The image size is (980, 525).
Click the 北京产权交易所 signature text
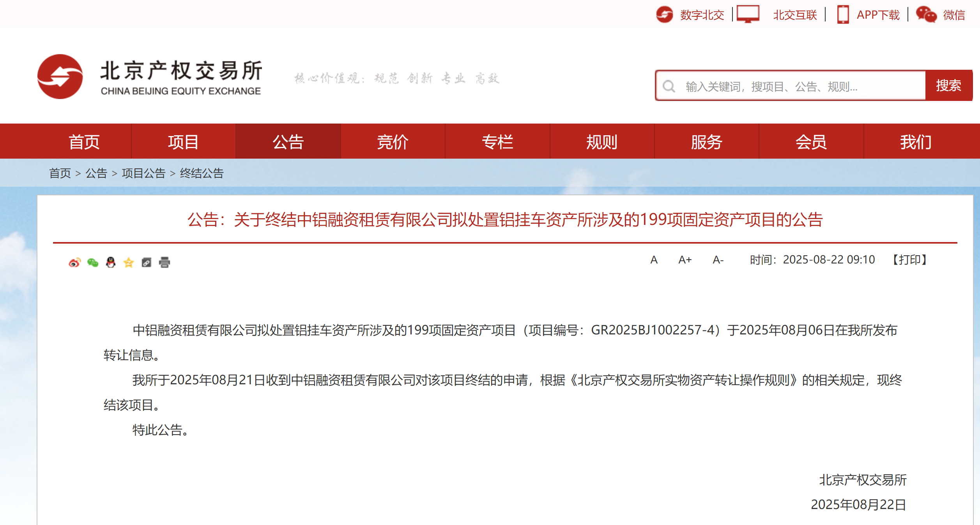pos(863,480)
